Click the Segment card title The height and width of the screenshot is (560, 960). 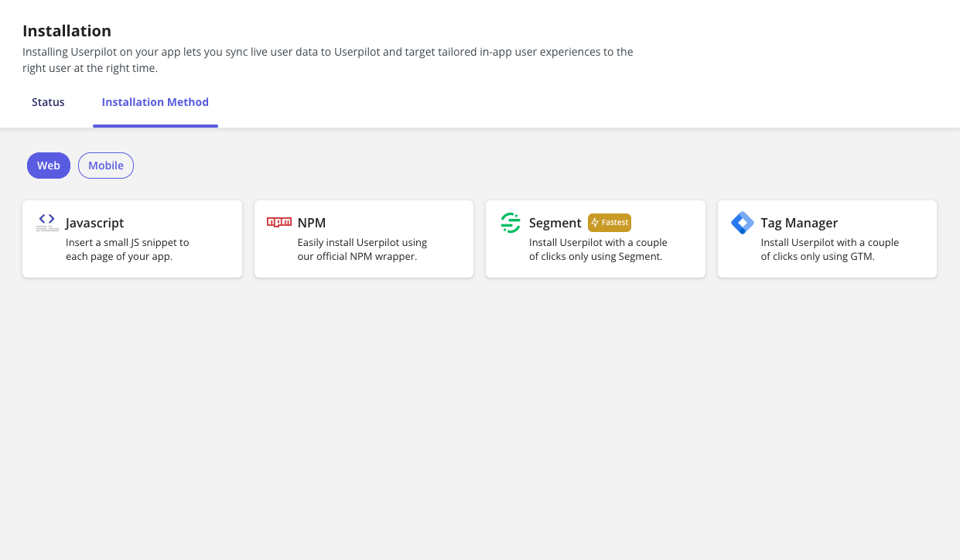555,223
